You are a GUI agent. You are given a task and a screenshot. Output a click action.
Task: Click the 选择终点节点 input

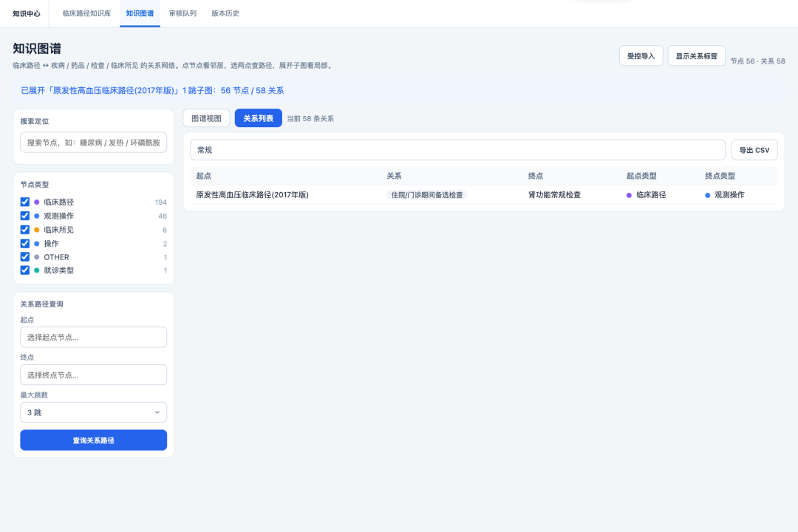[94, 375]
